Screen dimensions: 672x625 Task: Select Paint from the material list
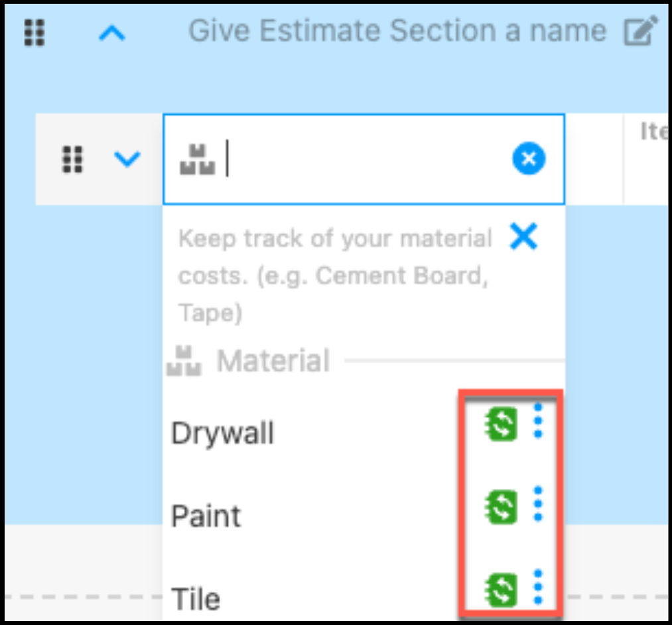206,516
